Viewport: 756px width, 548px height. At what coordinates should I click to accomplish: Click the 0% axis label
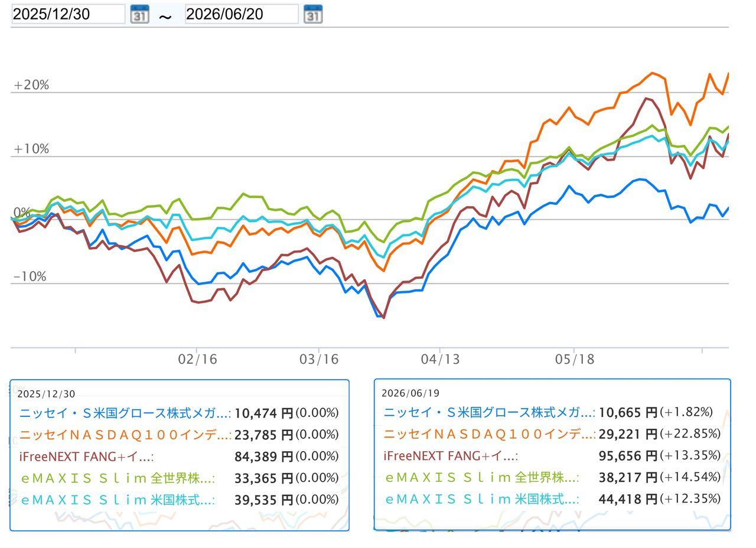(22, 213)
